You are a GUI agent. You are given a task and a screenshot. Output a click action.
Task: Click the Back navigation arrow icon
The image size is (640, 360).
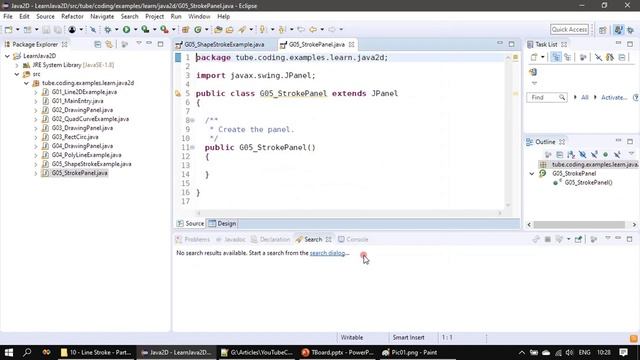coord(313,29)
